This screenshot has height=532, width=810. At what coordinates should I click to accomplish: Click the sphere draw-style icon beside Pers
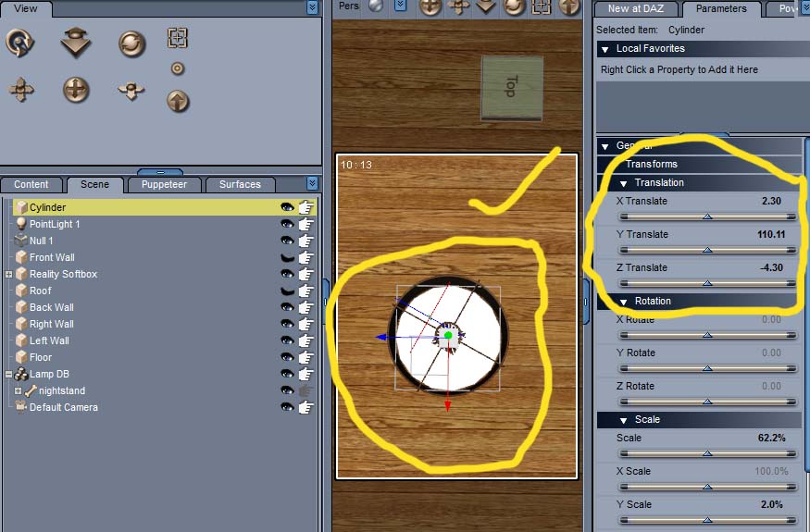tap(376, 6)
